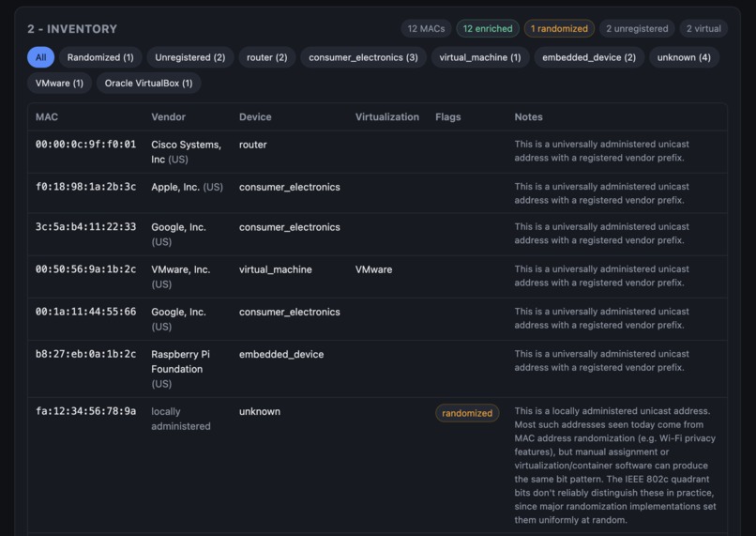Click the virtual_machine device cell
Viewport: 756px width, 536px height.
tap(276, 269)
